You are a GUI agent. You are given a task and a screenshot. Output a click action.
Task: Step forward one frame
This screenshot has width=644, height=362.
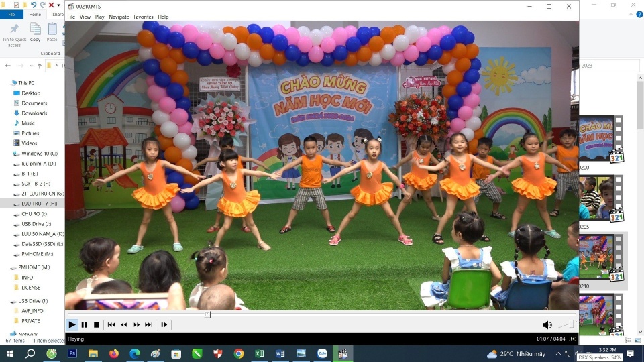coord(164,325)
